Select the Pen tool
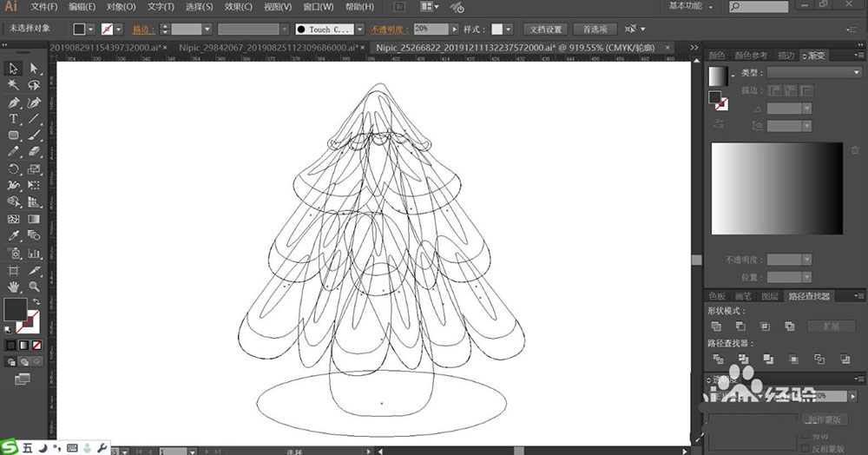Viewport: 868px width, 455px height. tap(13, 102)
